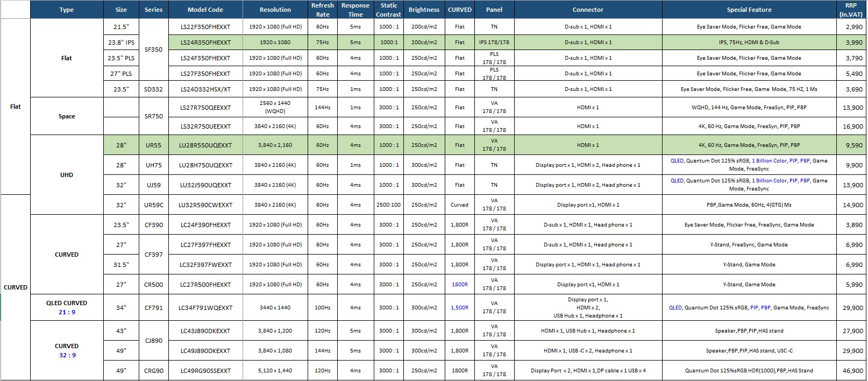Click model code LS24F350FHEXXT

click(x=205, y=58)
